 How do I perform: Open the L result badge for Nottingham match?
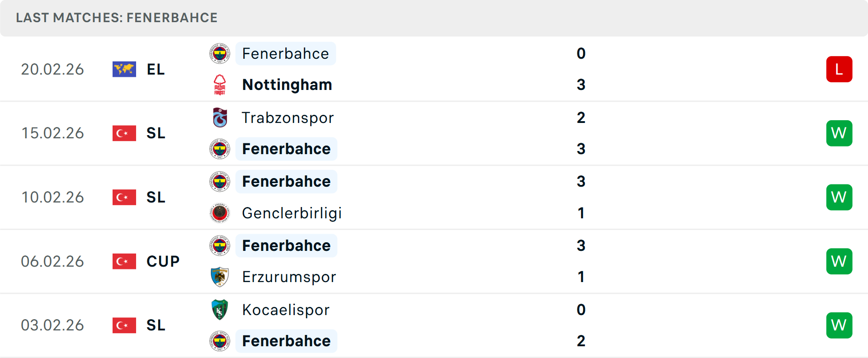[x=839, y=69]
